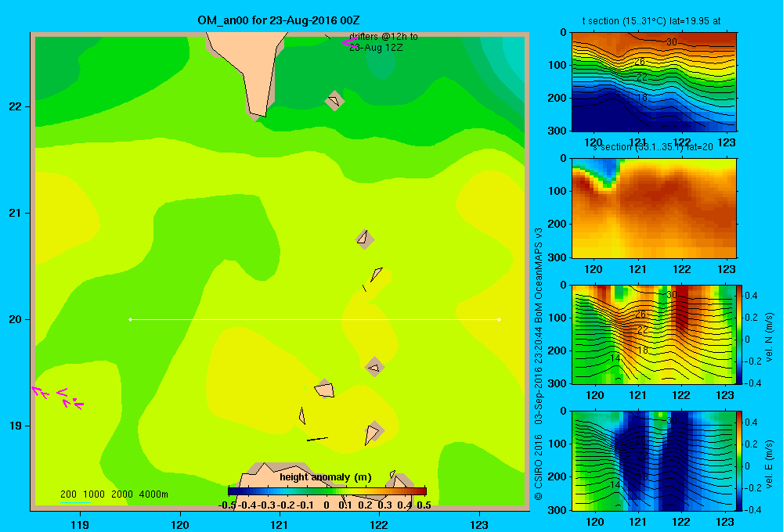Viewport: 783px width, 532px height.
Task: Click the vertical colorbar next to the vel. E panel
Action: [x=739, y=461]
